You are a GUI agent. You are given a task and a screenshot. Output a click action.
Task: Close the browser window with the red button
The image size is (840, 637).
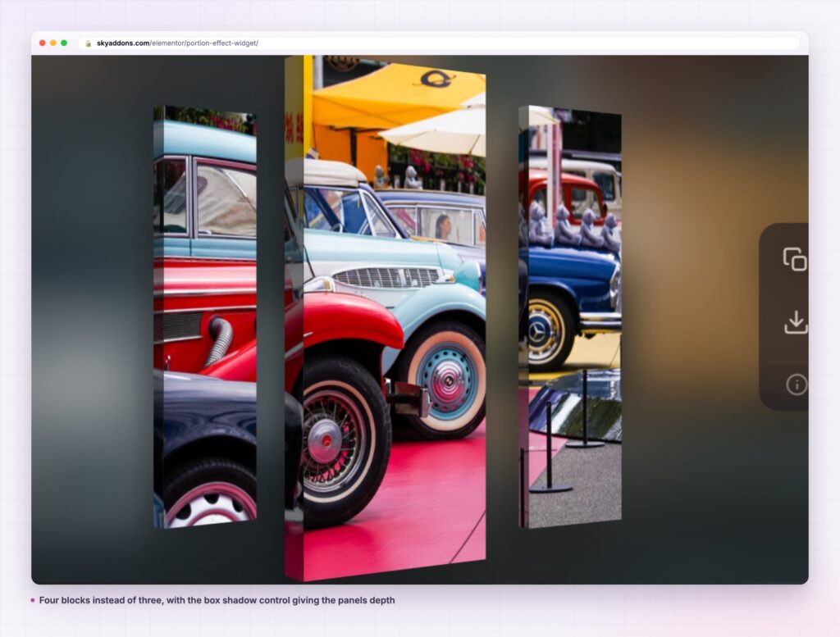[x=43, y=43]
